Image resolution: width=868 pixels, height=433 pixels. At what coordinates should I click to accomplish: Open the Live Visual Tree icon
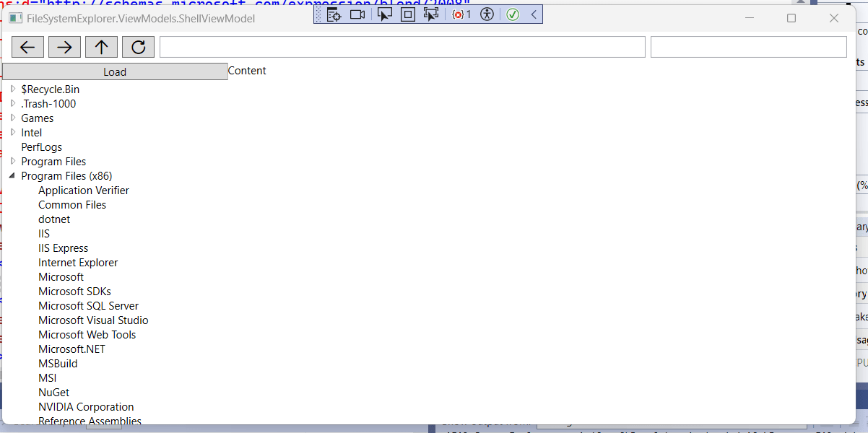pyautogui.click(x=334, y=14)
